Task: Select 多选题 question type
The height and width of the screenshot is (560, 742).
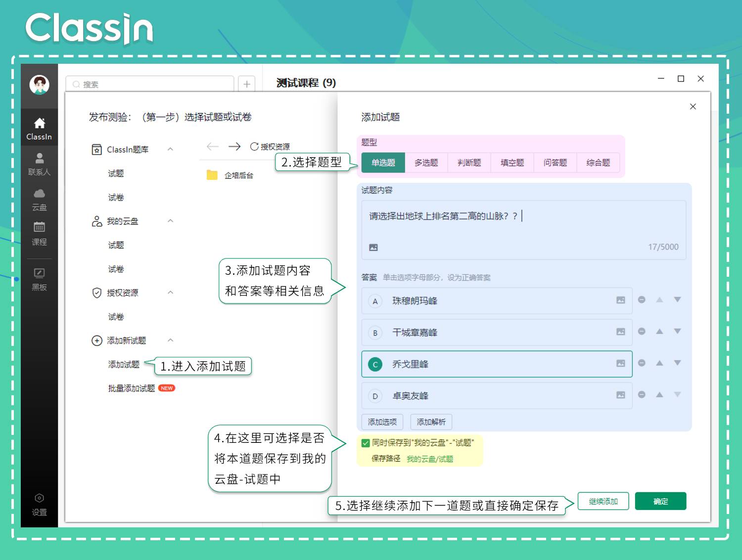Action: click(426, 163)
